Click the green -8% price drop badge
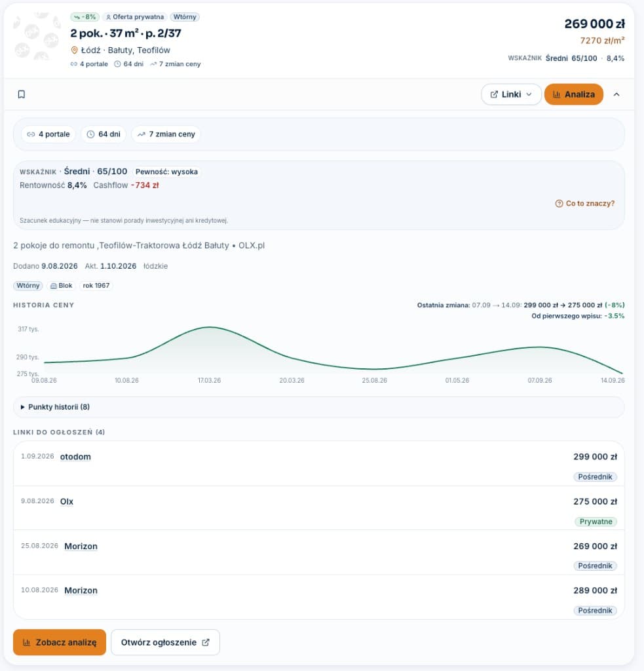 pos(85,17)
